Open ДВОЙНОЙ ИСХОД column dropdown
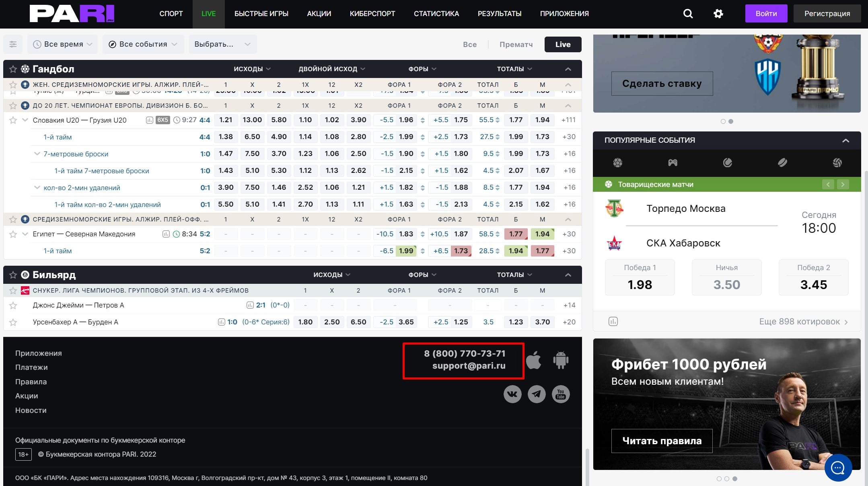The width and height of the screenshot is (868, 486). click(x=332, y=69)
